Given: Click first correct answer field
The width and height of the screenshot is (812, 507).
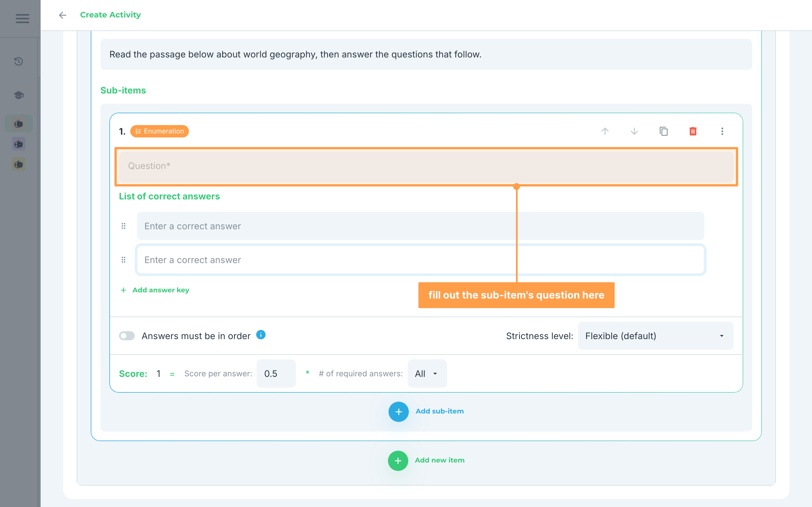Looking at the screenshot, I should pos(420,226).
